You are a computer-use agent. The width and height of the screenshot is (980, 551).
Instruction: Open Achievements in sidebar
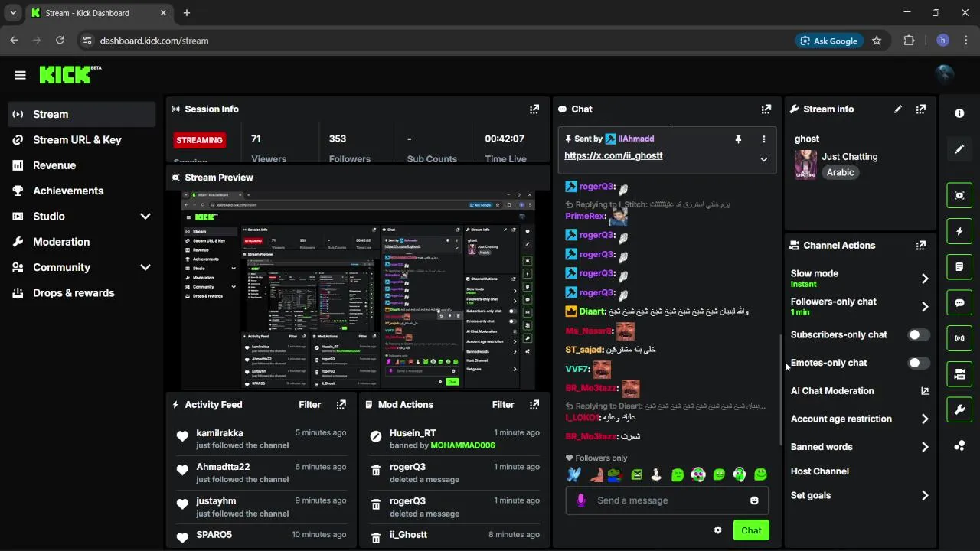tap(81, 191)
